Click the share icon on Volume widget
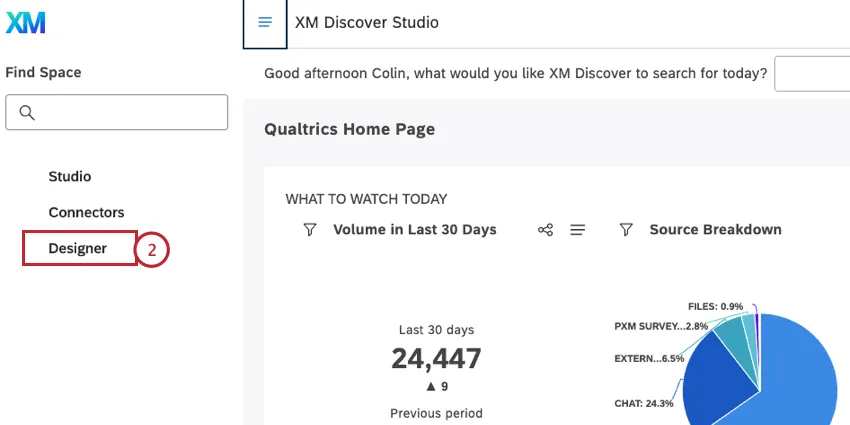This screenshot has height=425, width=850. (x=545, y=230)
